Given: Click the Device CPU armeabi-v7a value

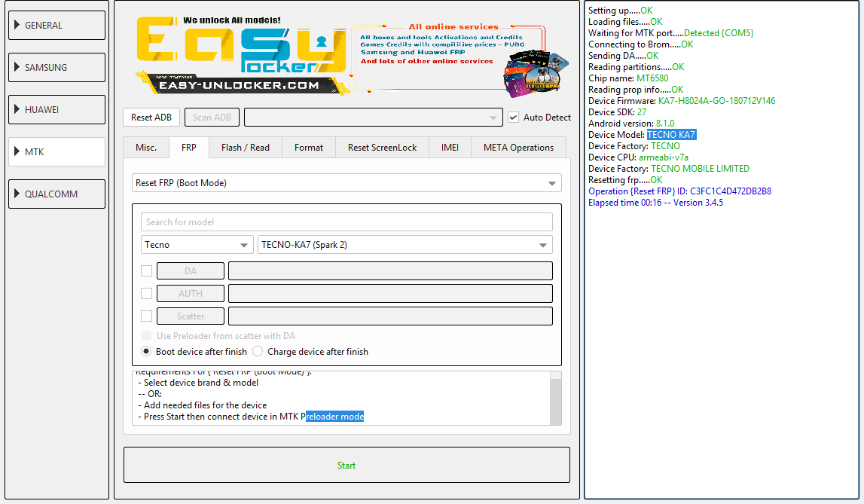Looking at the screenshot, I should tap(664, 157).
